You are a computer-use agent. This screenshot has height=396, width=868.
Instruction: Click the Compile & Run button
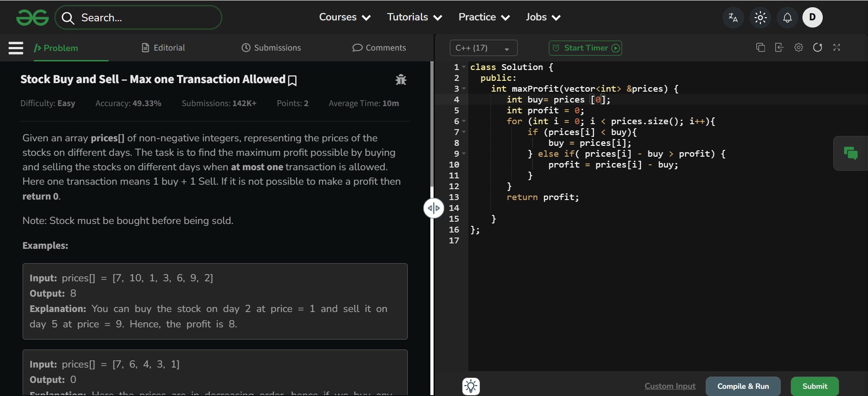pos(743,386)
